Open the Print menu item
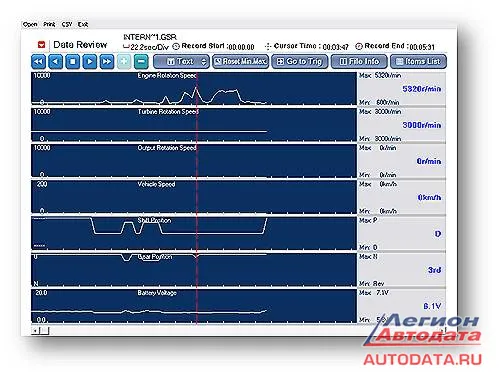 [49, 24]
